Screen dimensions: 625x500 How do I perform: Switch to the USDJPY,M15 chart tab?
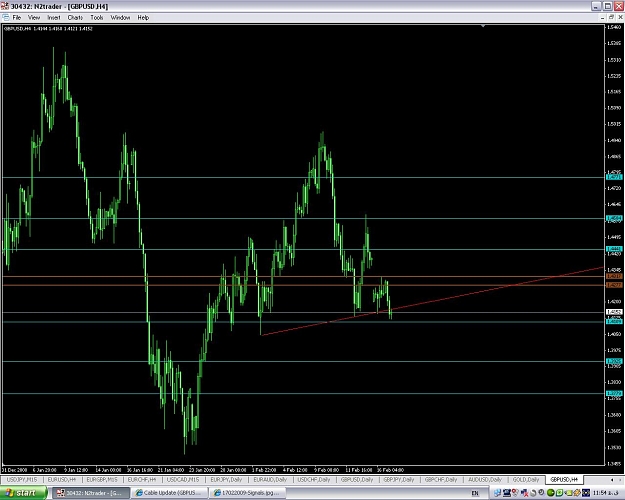22,480
